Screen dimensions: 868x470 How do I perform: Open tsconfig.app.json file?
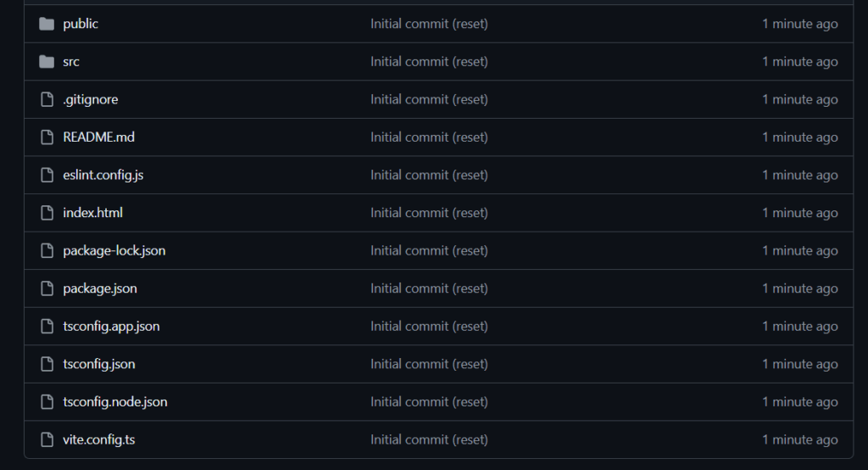(111, 327)
